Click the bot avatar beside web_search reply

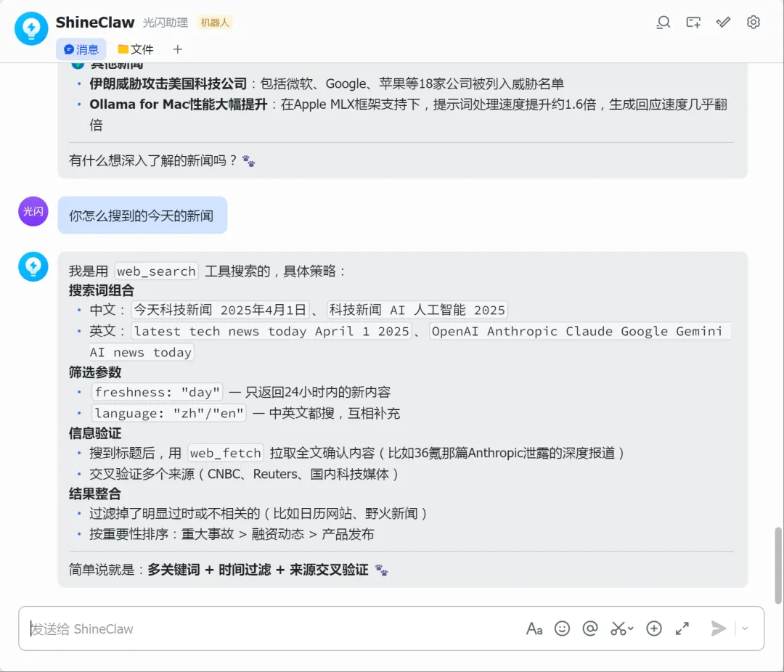point(33,266)
